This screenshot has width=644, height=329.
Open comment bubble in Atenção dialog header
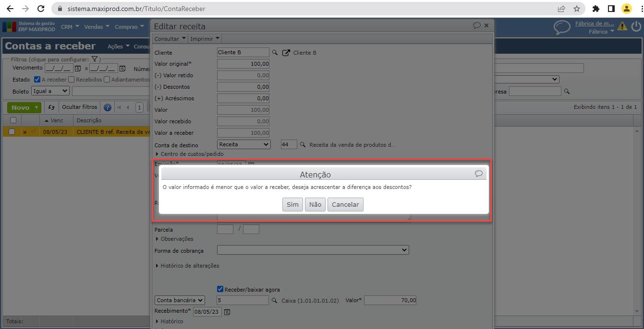point(478,174)
